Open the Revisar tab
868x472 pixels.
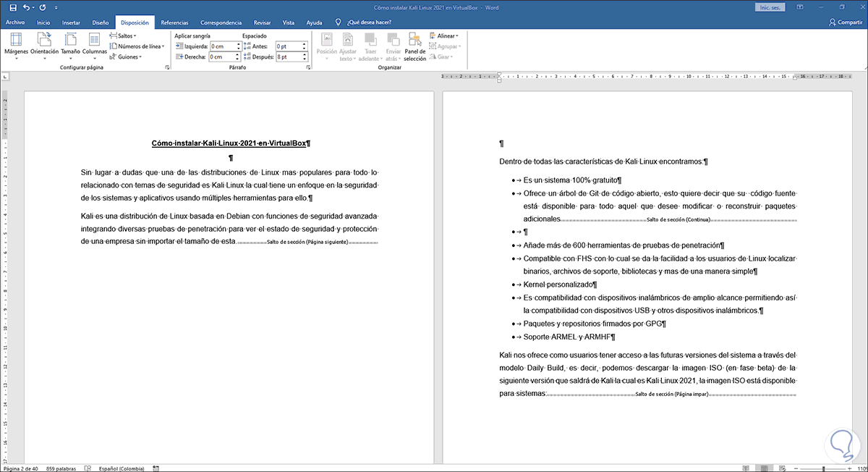click(x=263, y=22)
